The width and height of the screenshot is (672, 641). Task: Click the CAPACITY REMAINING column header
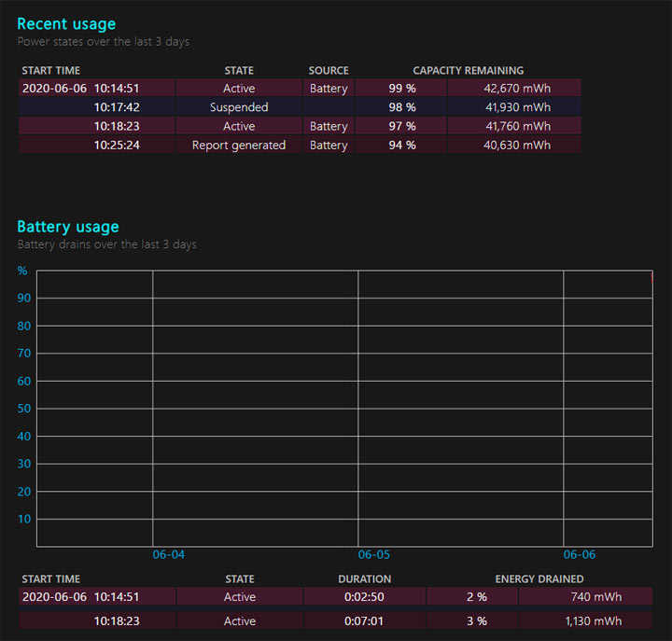pos(468,70)
